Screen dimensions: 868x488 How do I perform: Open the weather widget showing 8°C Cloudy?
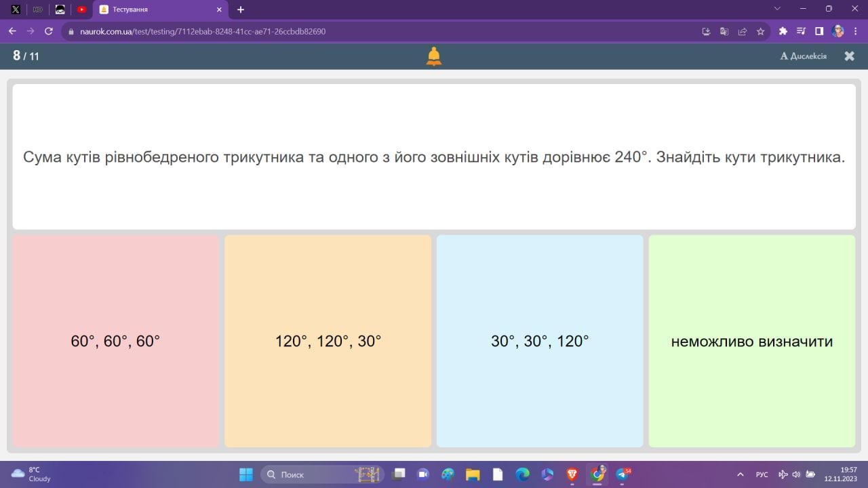(32, 474)
